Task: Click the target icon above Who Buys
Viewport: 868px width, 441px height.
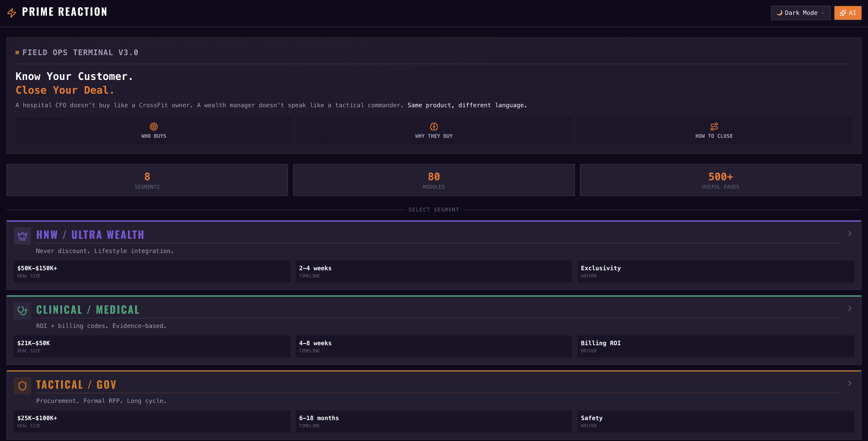Action: 154,127
